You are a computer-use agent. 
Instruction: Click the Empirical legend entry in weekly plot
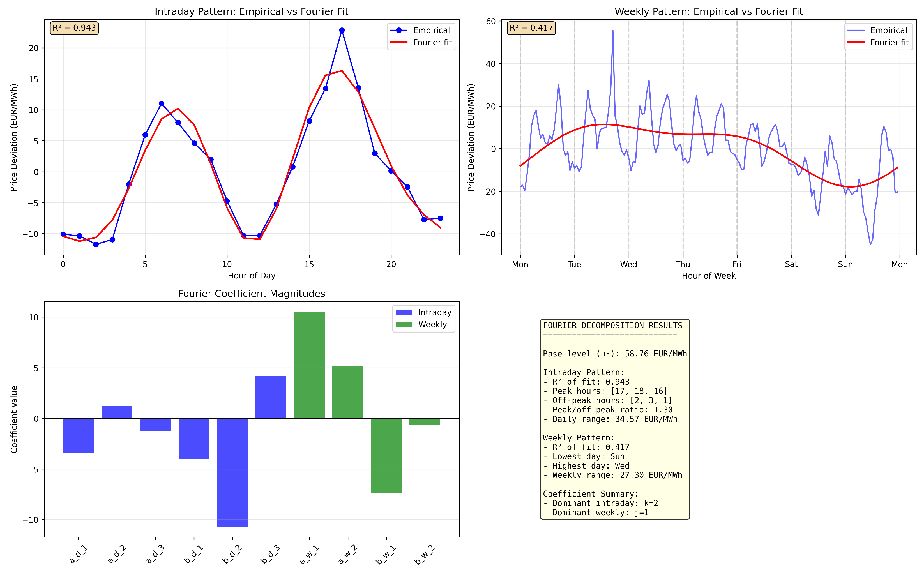coord(888,30)
